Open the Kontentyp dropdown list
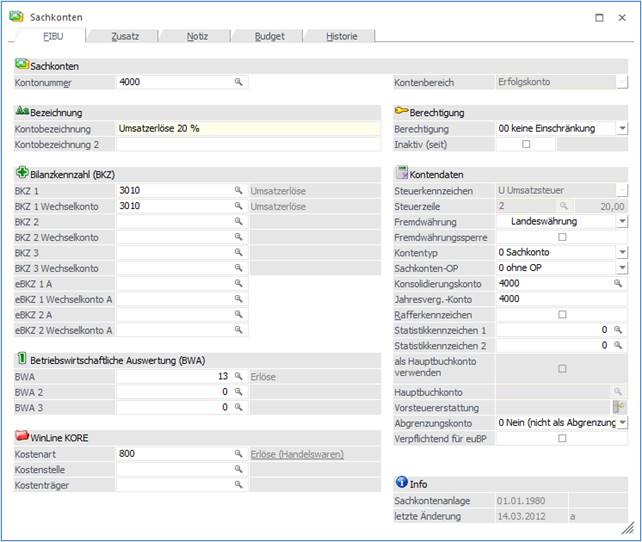The image size is (642, 542). pyautogui.click(x=621, y=252)
